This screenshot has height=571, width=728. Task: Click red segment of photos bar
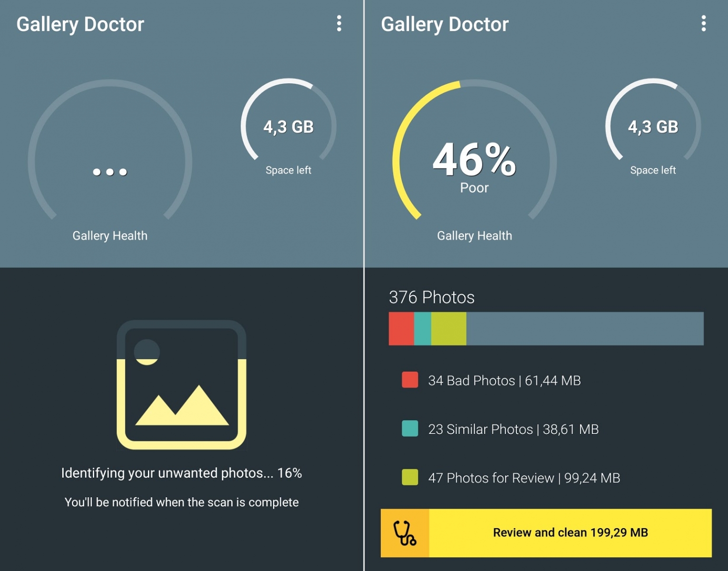click(401, 329)
